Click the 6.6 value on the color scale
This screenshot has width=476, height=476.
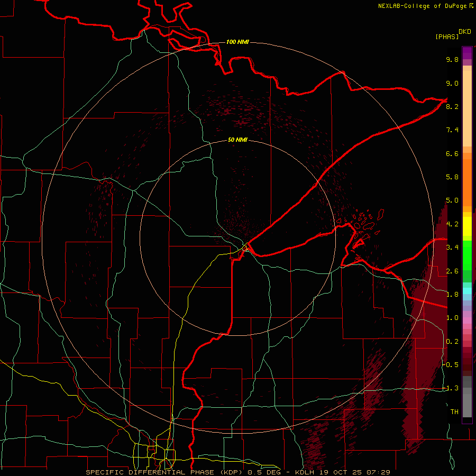[452, 153]
